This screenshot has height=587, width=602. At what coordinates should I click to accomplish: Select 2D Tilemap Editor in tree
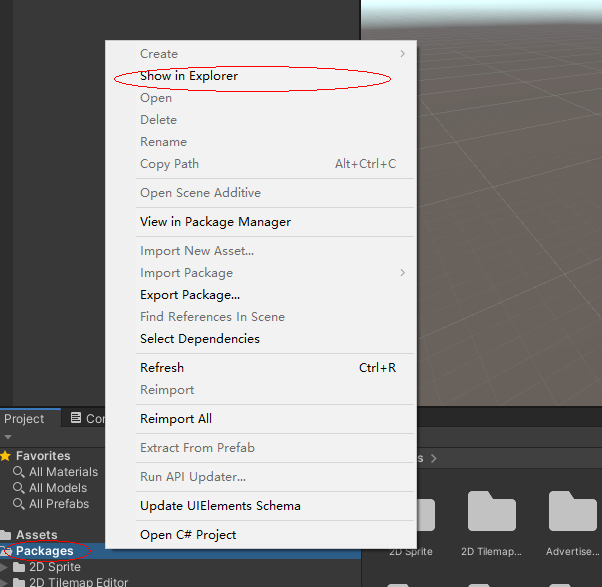(x=78, y=582)
